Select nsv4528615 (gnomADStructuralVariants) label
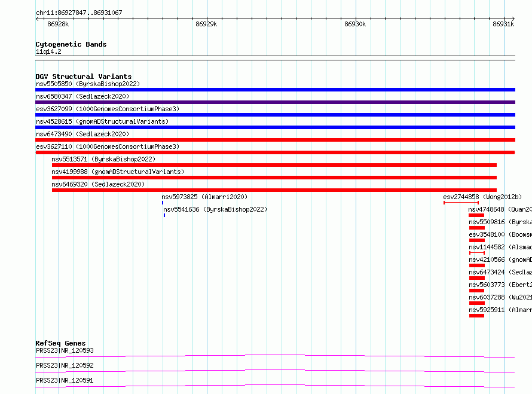Image resolution: width=532 pixels, height=394 pixels. [102, 121]
